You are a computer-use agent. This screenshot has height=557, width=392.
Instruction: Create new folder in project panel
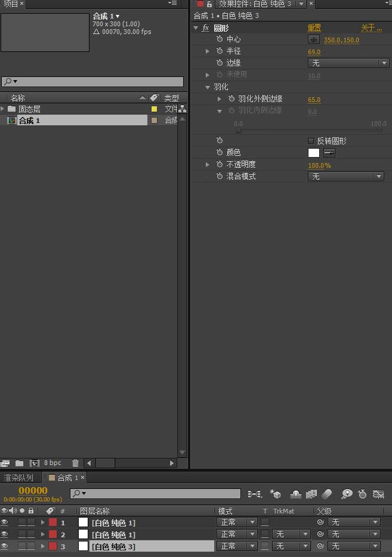click(20, 463)
